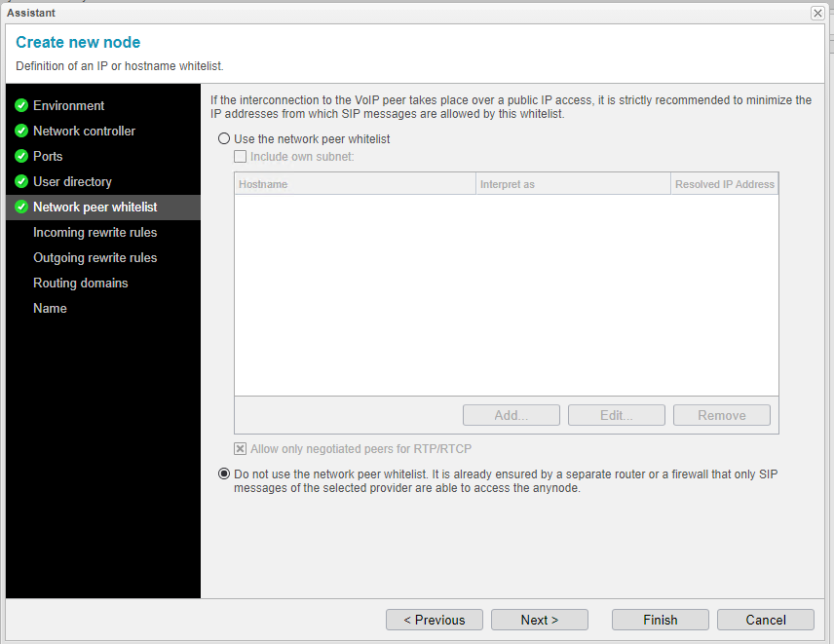
Task: Click the Resolved IP Address column header
Action: [724, 184]
